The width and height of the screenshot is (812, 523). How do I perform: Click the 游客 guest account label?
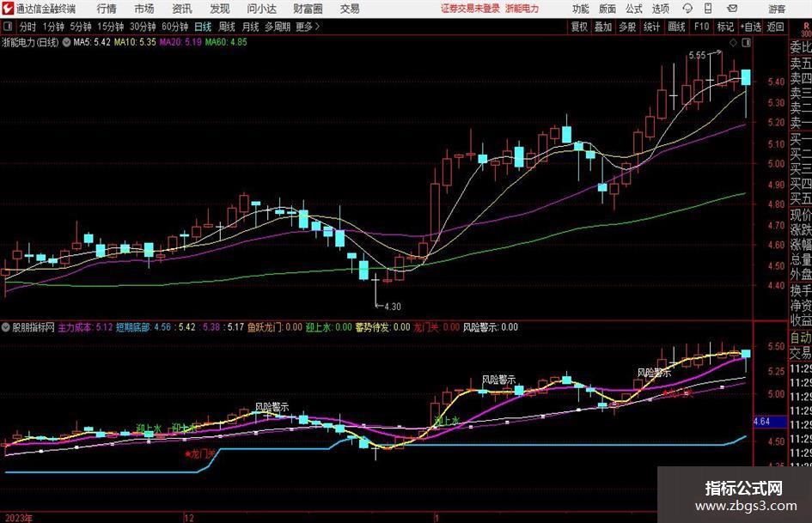(777, 9)
